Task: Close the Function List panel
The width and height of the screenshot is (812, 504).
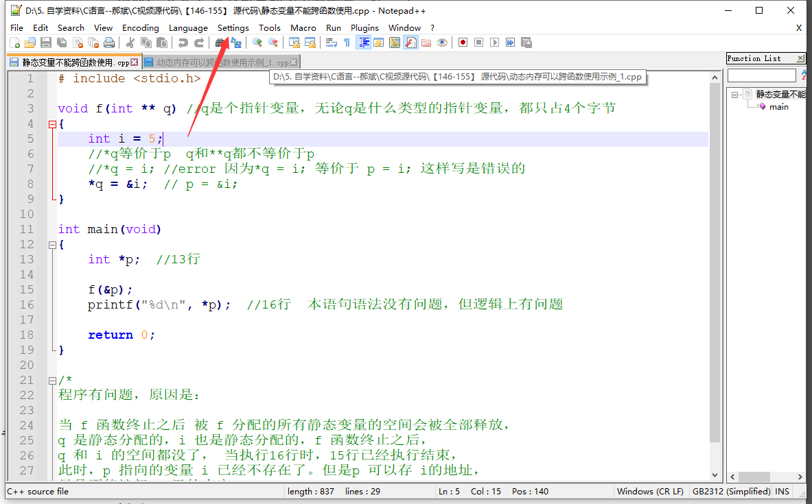Action: (x=800, y=58)
